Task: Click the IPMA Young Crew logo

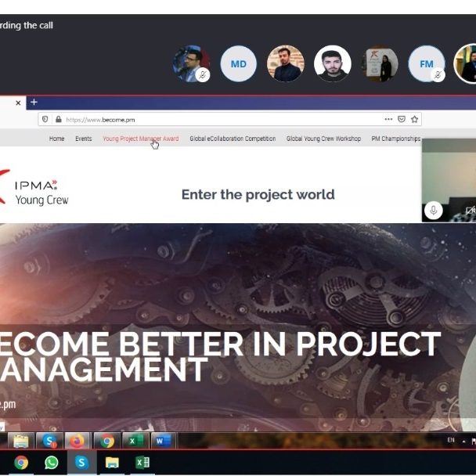Action: (x=35, y=192)
